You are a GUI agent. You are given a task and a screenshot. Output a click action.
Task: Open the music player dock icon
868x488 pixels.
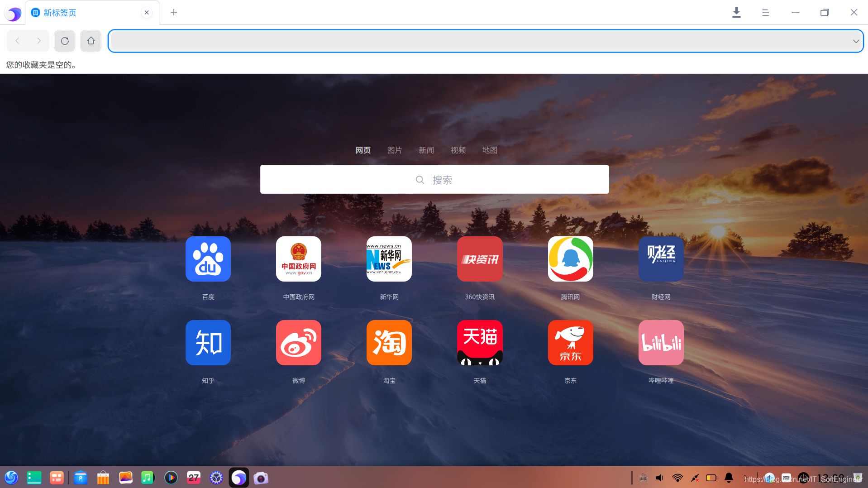coord(148,478)
